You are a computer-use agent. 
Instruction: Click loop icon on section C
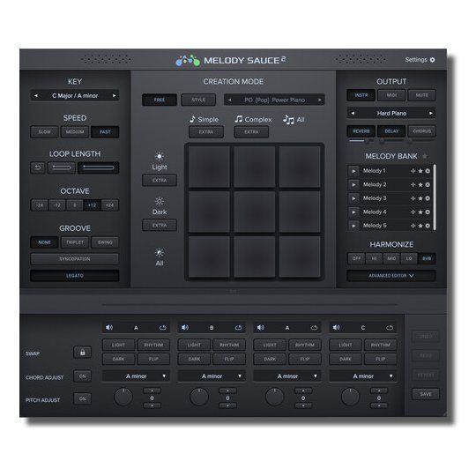390,328
